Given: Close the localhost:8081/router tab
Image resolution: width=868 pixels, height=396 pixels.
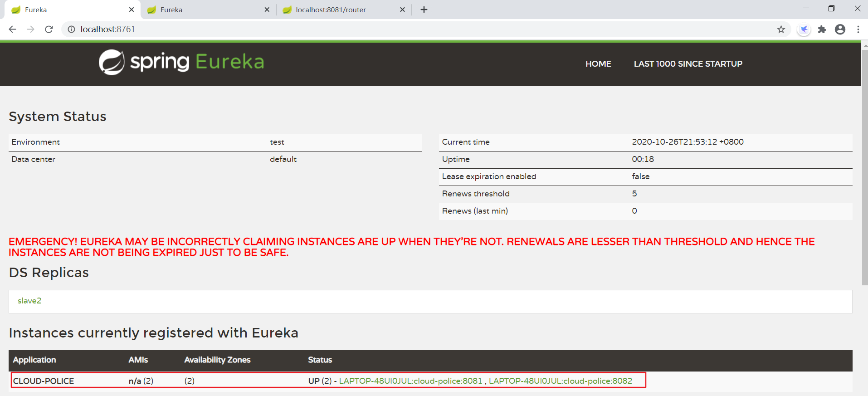Looking at the screenshot, I should [x=402, y=10].
